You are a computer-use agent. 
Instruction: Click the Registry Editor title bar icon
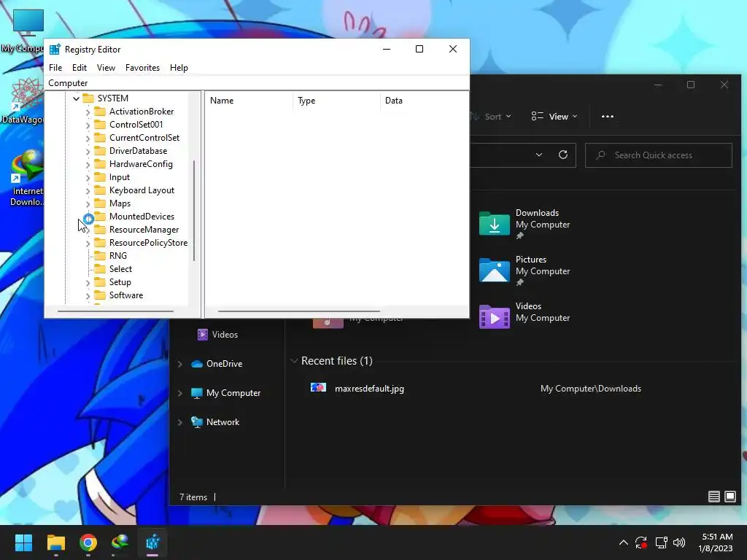55,50
